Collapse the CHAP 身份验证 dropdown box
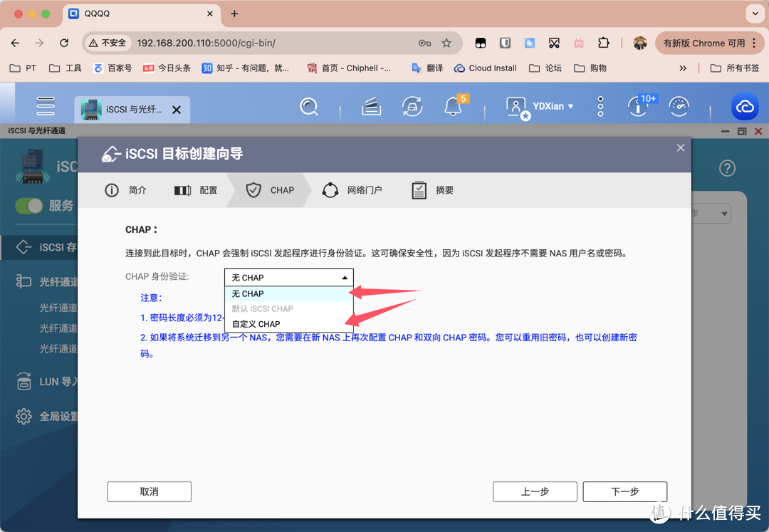This screenshot has width=769, height=532. [288, 277]
